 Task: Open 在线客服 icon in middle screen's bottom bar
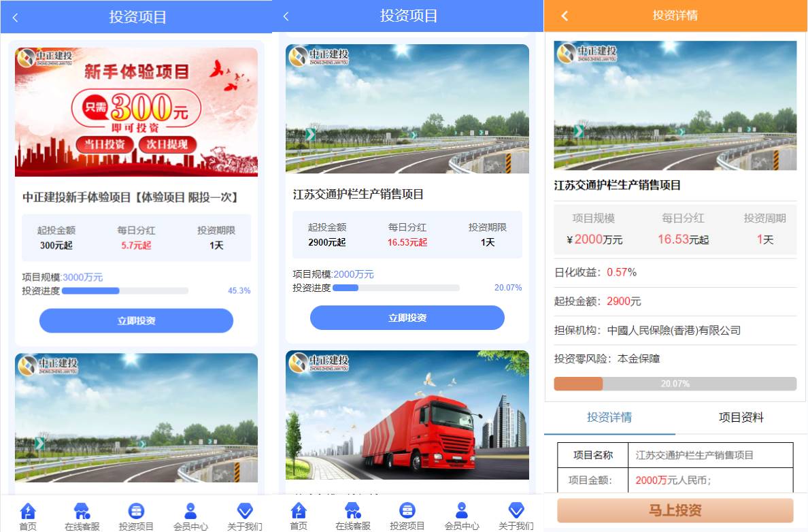353,512
